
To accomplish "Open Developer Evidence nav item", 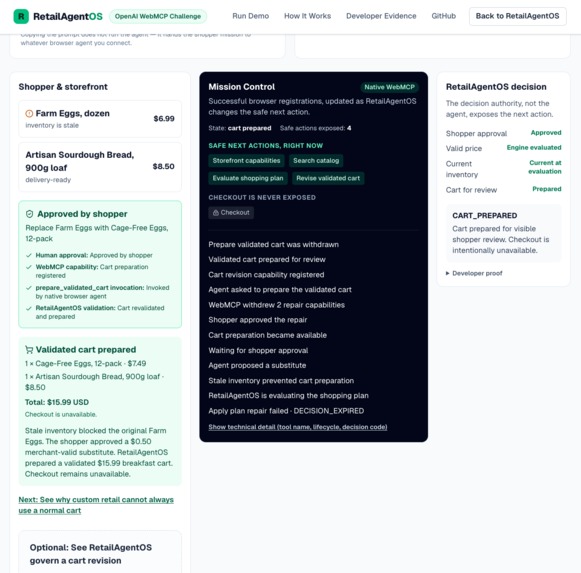I will pyautogui.click(x=381, y=16).
